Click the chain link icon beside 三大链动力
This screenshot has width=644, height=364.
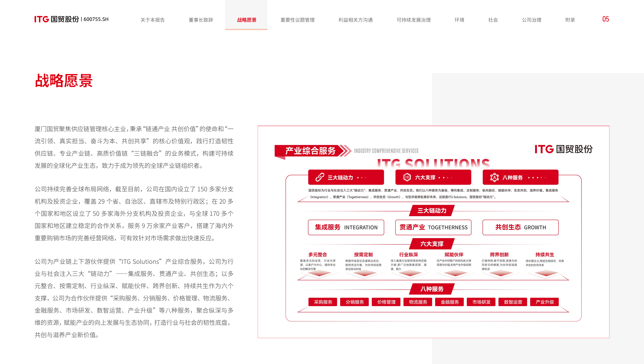320,177
